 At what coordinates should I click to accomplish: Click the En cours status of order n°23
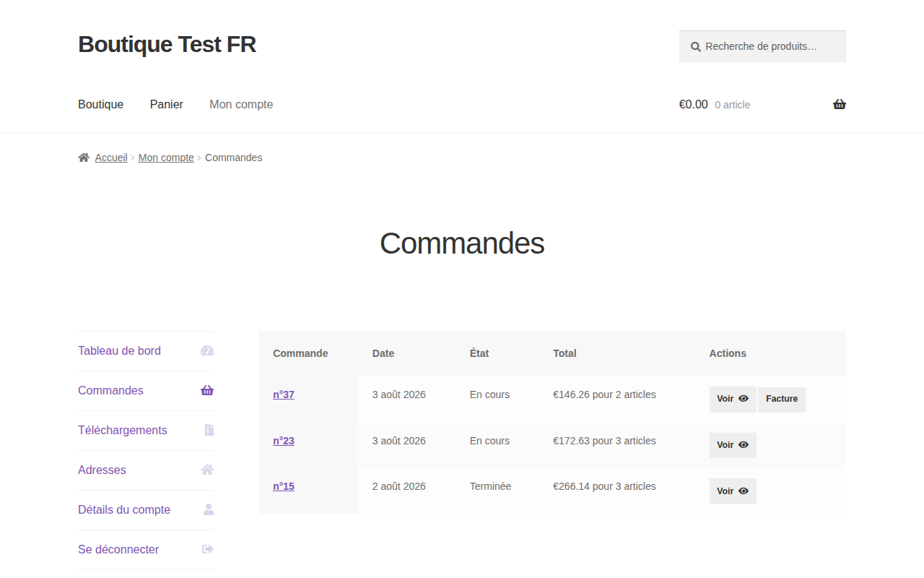click(x=489, y=441)
